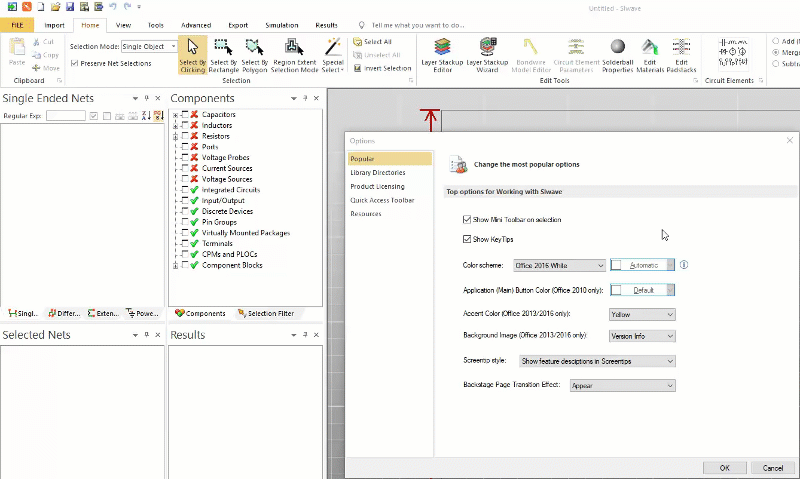Click the OK button

click(x=724, y=467)
